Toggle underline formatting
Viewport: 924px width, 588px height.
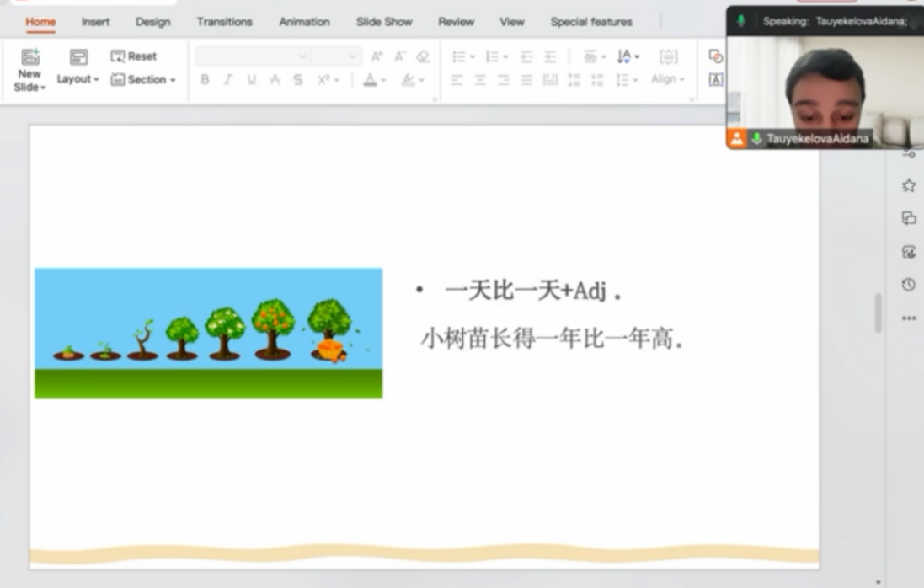point(251,80)
